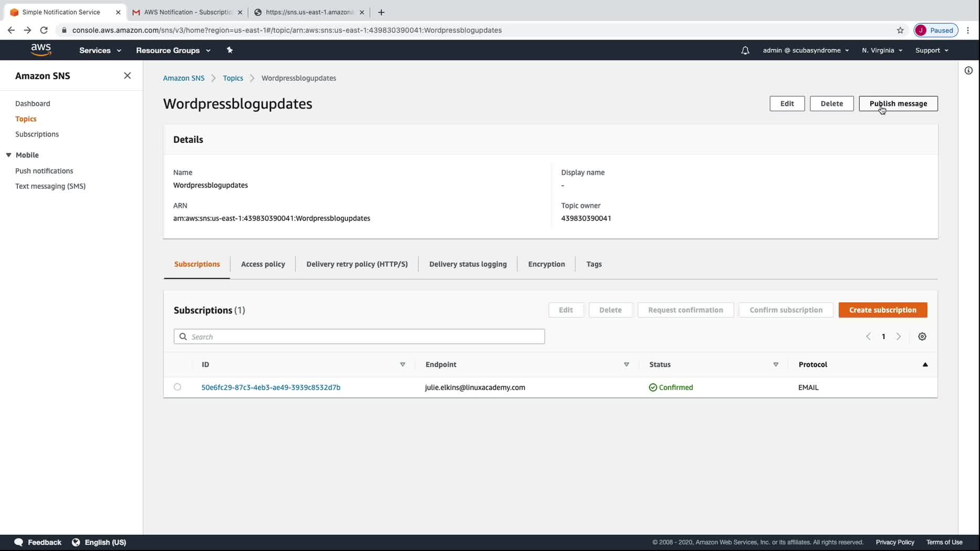Image resolution: width=980 pixels, height=551 pixels.
Task: Click English (US) language selector
Action: point(106,542)
